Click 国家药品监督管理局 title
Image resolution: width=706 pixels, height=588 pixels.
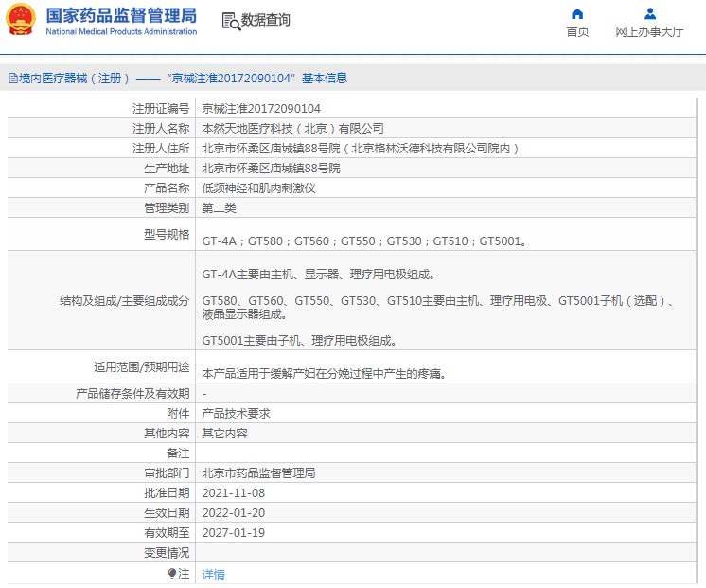pos(121,15)
